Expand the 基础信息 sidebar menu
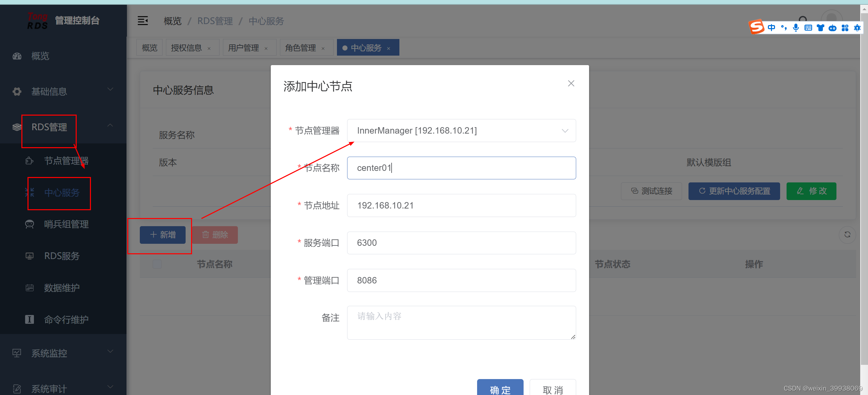Screen dimensions: 868x395 tap(110, 90)
